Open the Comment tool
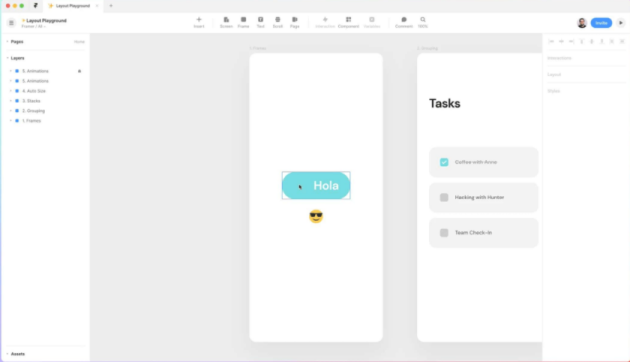The width and height of the screenshot is (630, 362). coord(404,22)
